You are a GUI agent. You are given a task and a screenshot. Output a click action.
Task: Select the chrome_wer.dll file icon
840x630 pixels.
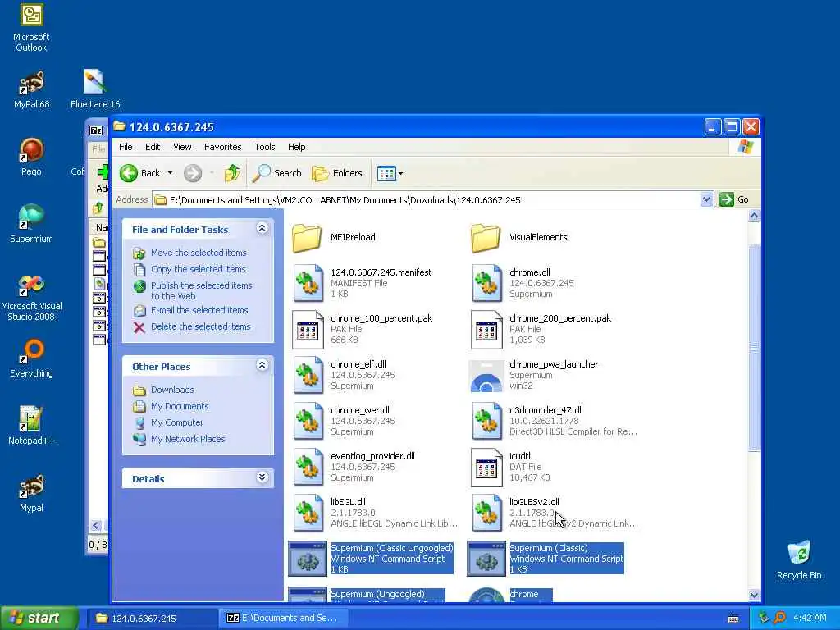(308, 421)
